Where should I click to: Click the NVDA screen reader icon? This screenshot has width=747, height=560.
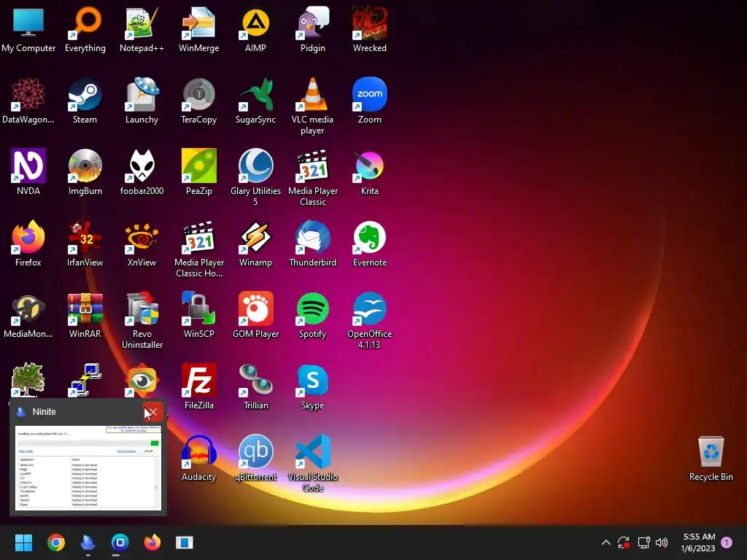coord(28,172)
